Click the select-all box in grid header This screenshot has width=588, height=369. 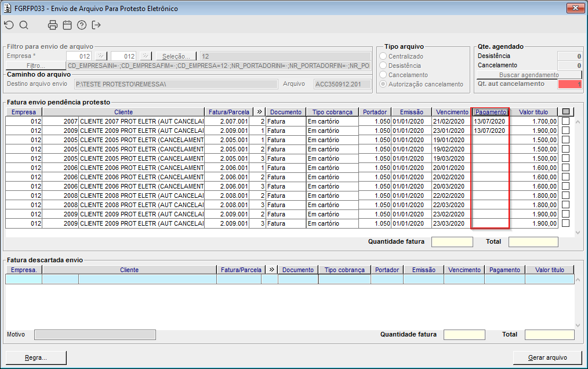click(x=566, y=112)
